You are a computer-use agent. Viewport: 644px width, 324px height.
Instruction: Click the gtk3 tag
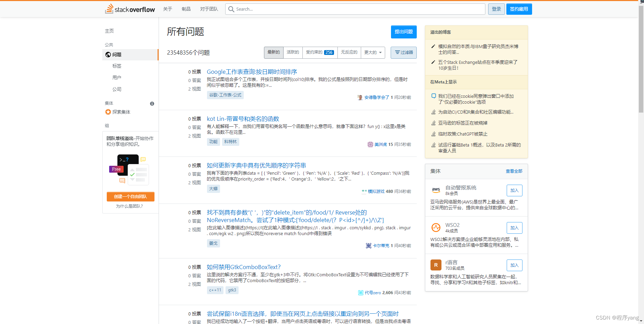(232, 290)
